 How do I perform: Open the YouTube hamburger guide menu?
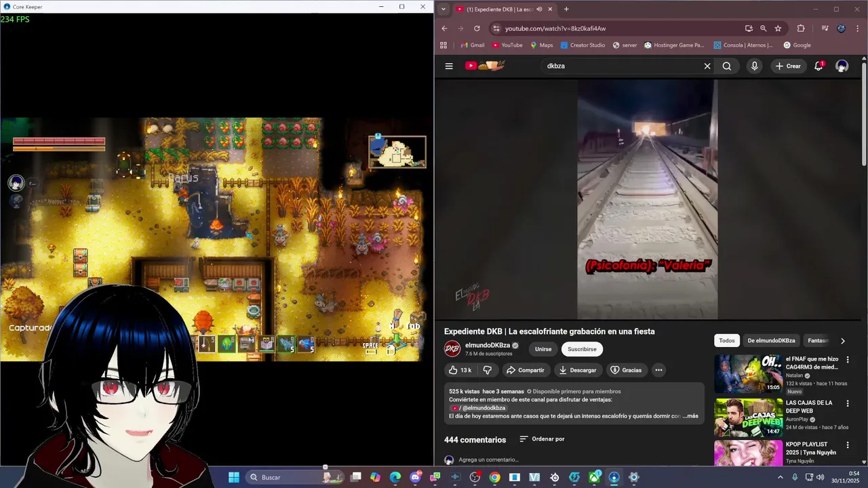tap(449, 66)
